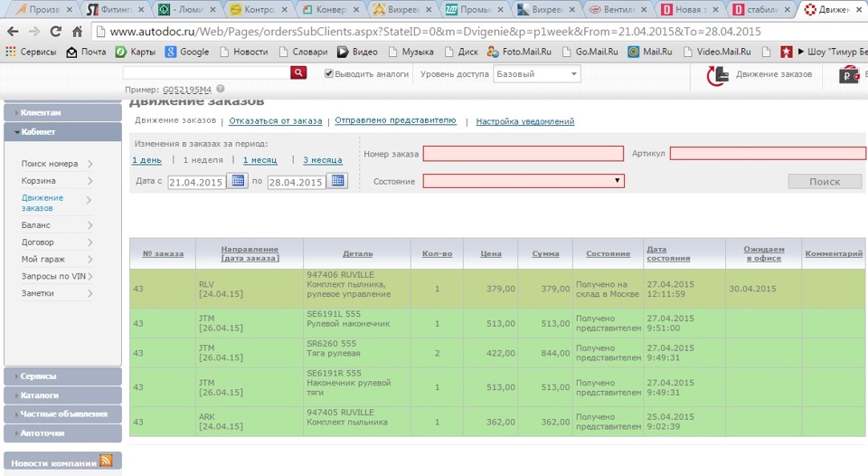Reload the page with refresh icon

pyautogui.click(x=55, y=32)
